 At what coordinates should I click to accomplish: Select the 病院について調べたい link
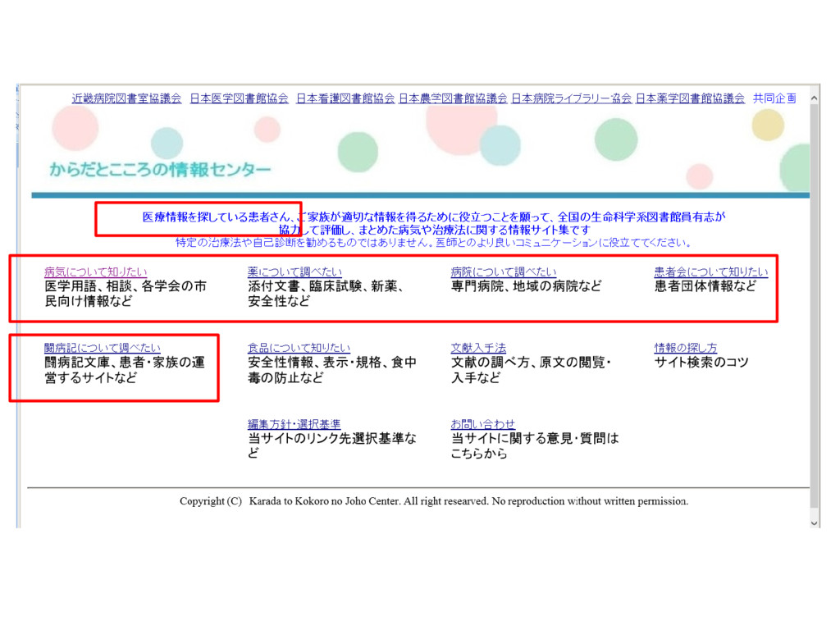tap(504, 272)
